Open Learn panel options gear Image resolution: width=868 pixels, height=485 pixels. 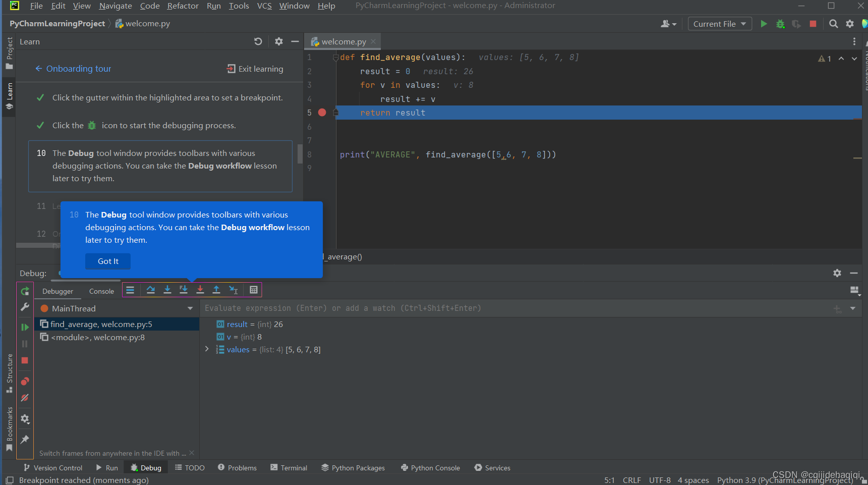pyautogui.click(x=279, y=41)
